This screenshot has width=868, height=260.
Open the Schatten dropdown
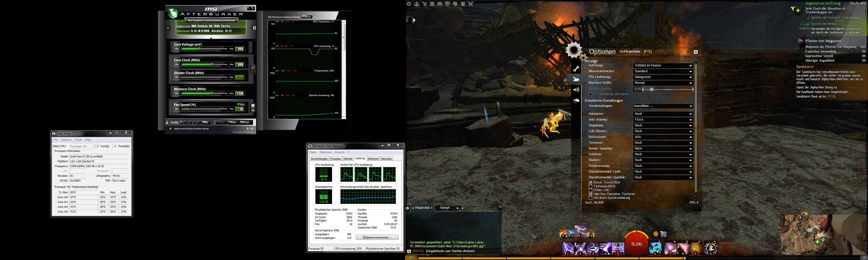(x=663, y=154)
